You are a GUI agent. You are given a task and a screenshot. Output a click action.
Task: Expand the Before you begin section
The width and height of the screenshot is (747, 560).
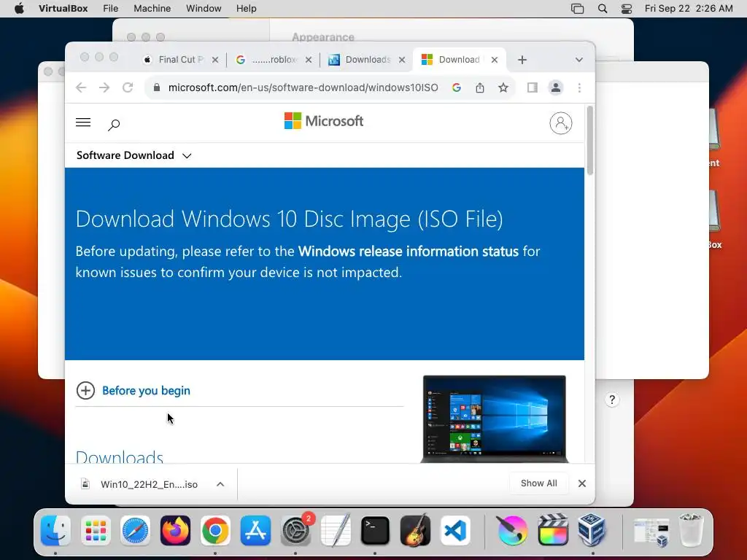(x=146, y=391)
